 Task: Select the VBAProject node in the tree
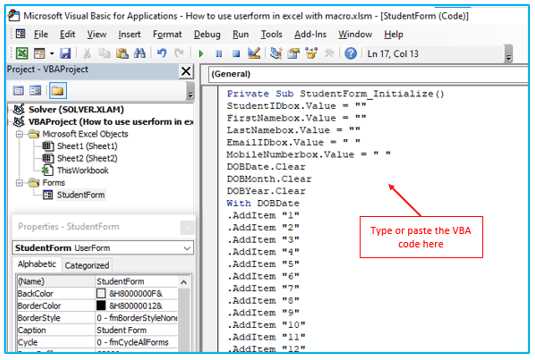pyautogui.click(x=111, y=122)
